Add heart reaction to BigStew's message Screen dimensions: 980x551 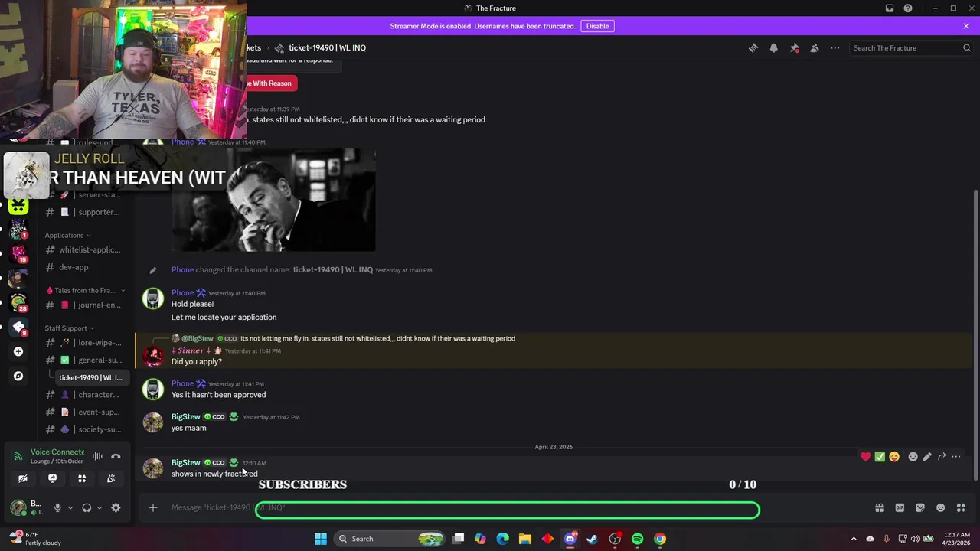(x=865, y=457)
